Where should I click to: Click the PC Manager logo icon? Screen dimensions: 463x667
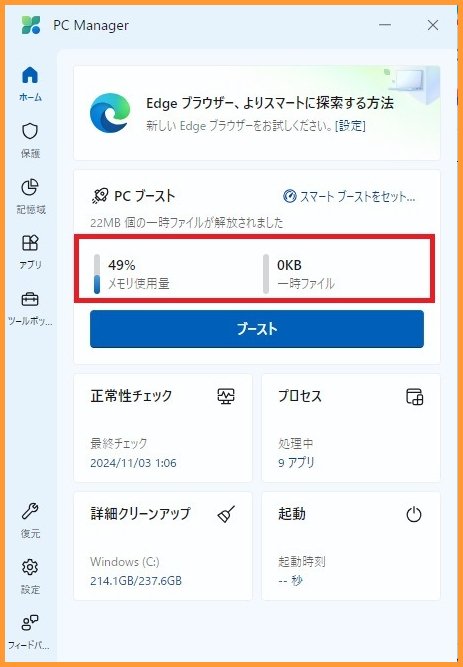click(x=31, y=25)
